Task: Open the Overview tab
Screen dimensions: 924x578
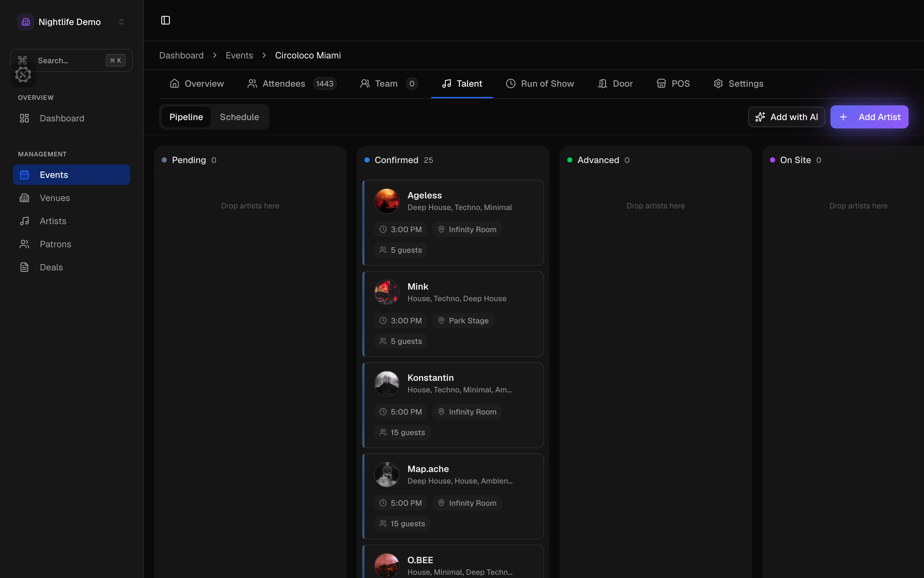Action: 197,83
